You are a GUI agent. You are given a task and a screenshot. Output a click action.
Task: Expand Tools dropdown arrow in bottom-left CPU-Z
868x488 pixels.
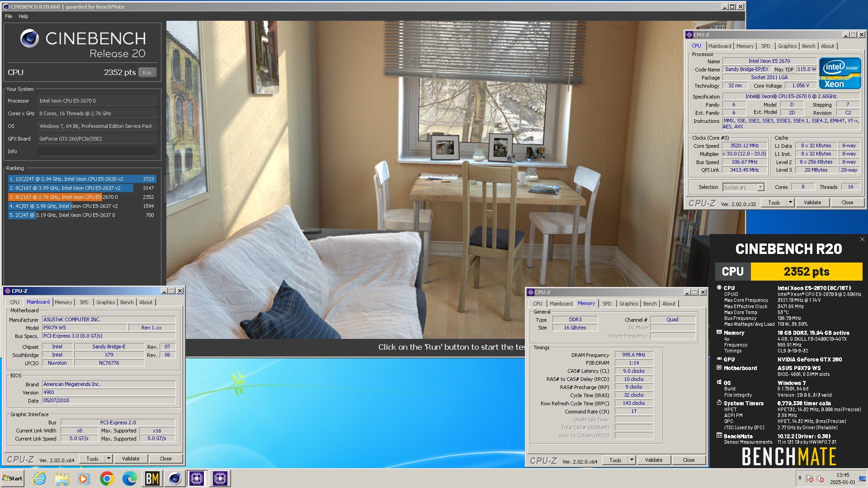pos(108,459)
